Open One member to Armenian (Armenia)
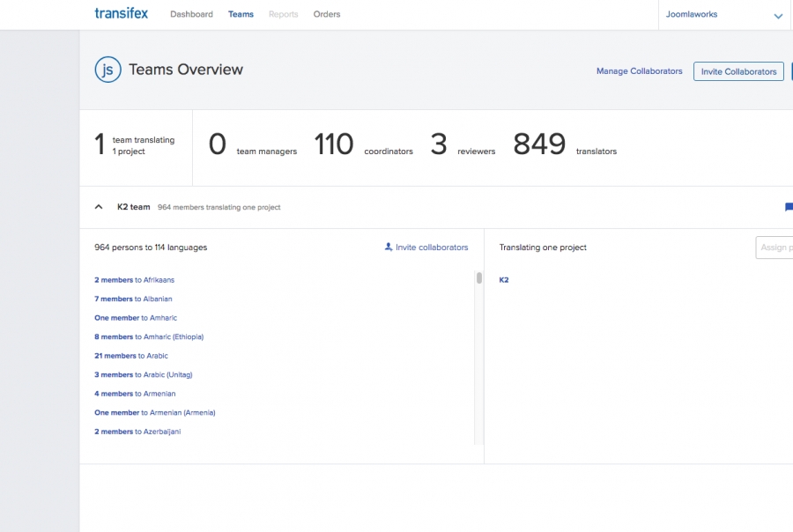The height and width of the screenshot is (532, 793). 155,413
